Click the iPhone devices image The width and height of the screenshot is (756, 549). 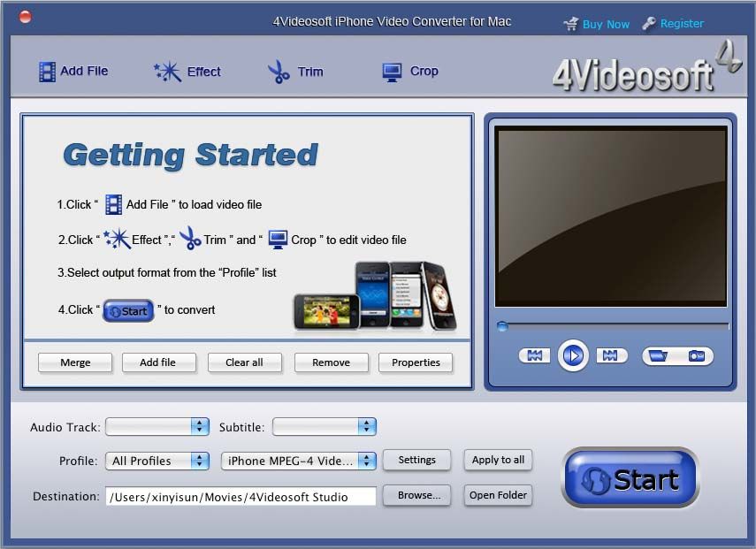pos(375,297)
